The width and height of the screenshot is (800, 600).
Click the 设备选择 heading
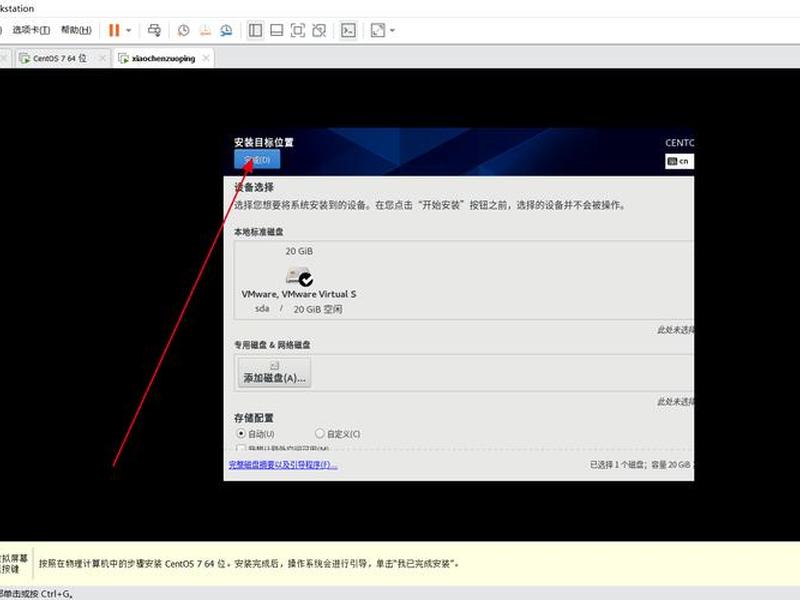254,187
